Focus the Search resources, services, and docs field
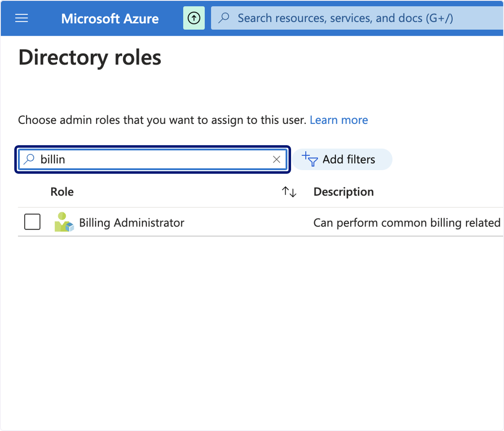 point(357,18)
